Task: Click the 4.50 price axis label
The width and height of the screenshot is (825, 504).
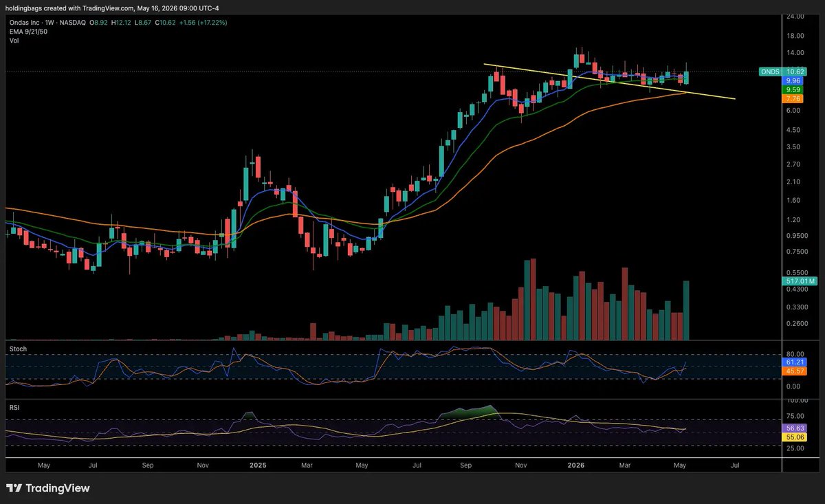Action: click(x=793, y=130)
